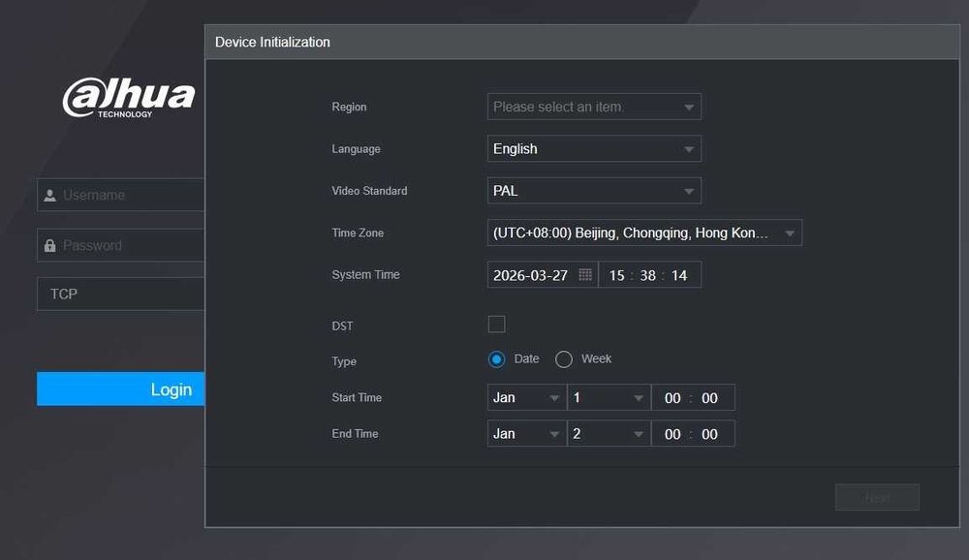Click the Username input field

pos(120,196)
